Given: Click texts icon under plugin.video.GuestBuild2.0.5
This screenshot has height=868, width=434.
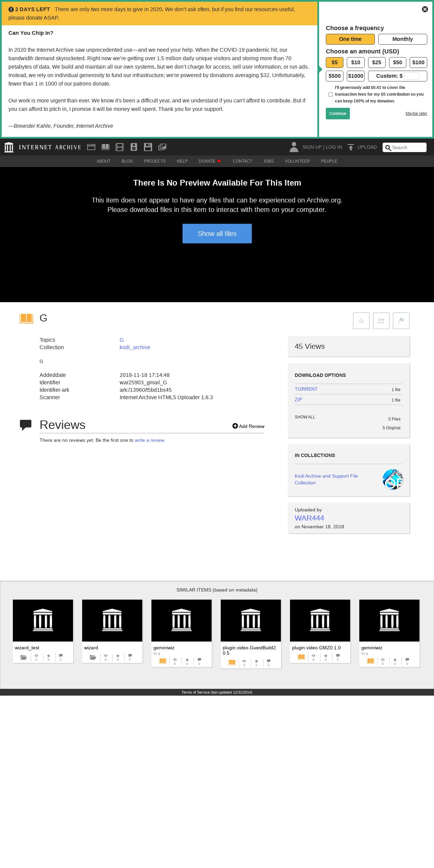Looking at the screenshot, I should pyautogui.click(x=232, y=662).
